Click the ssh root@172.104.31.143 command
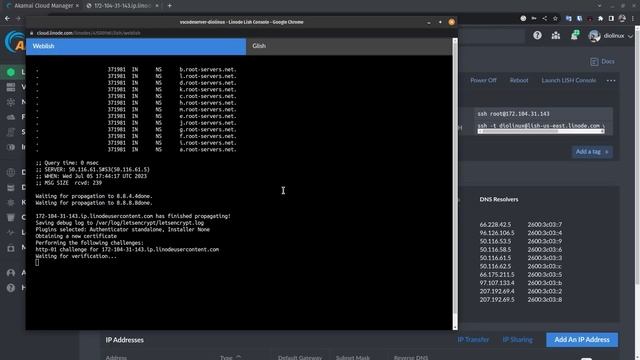The image size is (640, 360). coord(513,114)
